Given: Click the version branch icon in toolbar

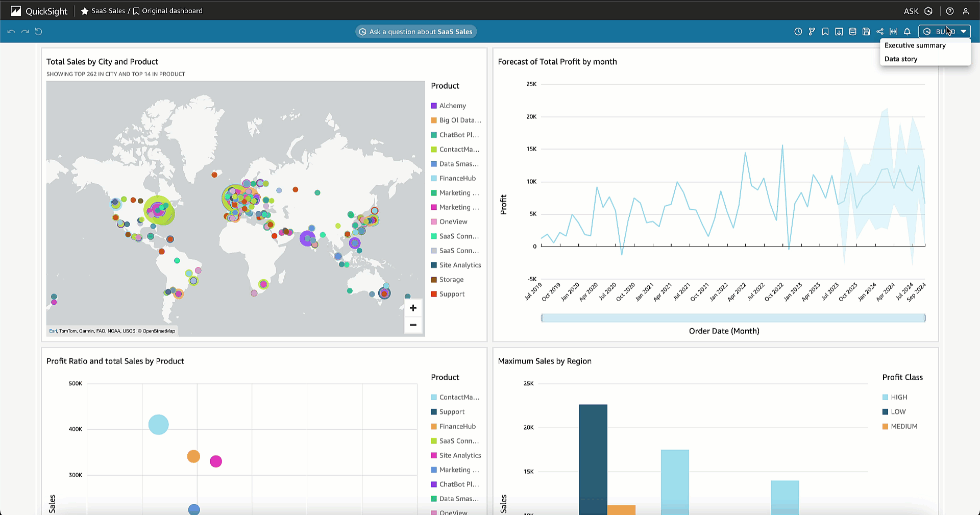Looking at the screenshot, I should click(812, 32).
